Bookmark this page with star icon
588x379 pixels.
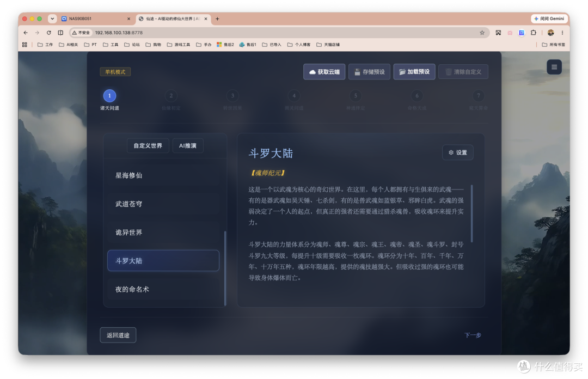pyautogui.click(x=482, y=33)
